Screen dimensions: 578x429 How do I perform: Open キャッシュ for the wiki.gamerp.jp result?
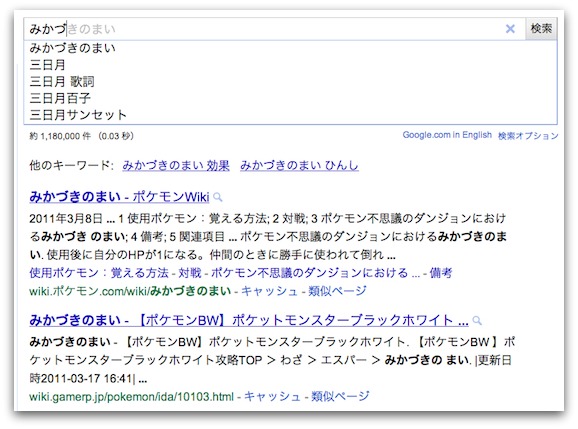pyautogui.click(x=272, y=396)
